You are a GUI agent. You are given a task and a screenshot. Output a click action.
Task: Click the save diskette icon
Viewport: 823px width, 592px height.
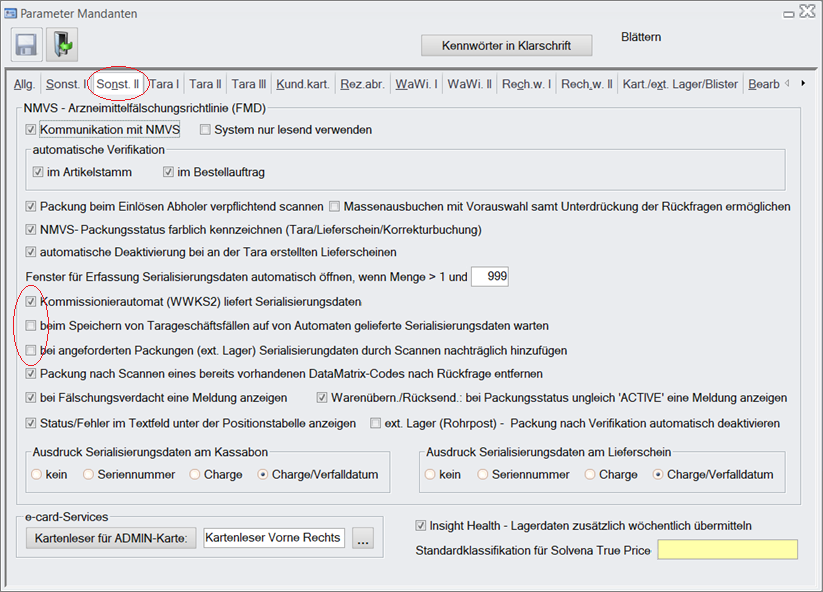(27, 45)
